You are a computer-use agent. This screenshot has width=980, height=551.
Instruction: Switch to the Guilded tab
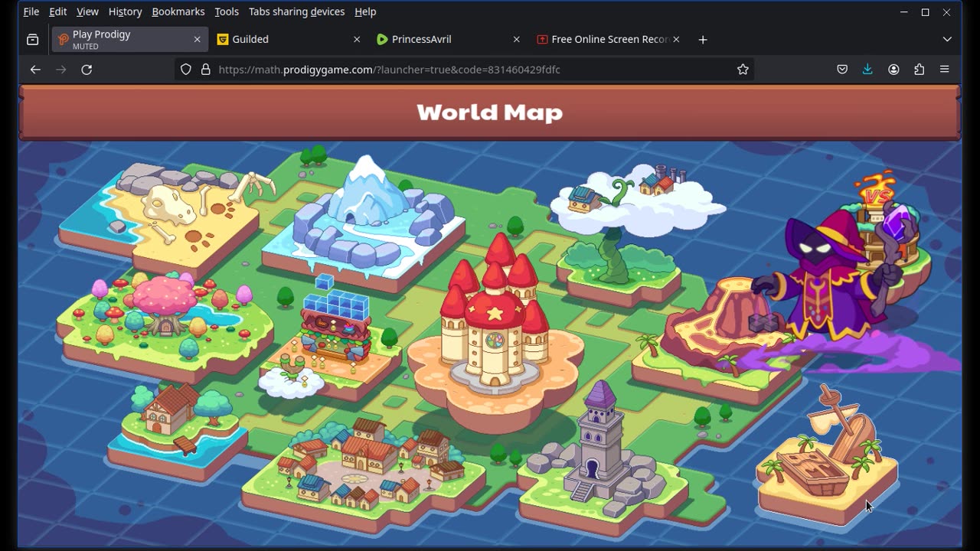pos(287,39)
